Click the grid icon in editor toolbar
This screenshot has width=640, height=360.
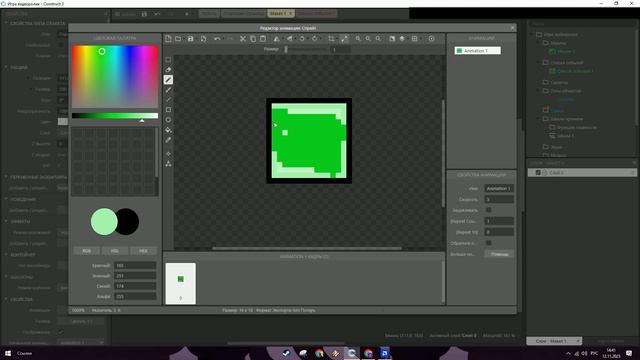pyautogui.click(x=415, y=39)
